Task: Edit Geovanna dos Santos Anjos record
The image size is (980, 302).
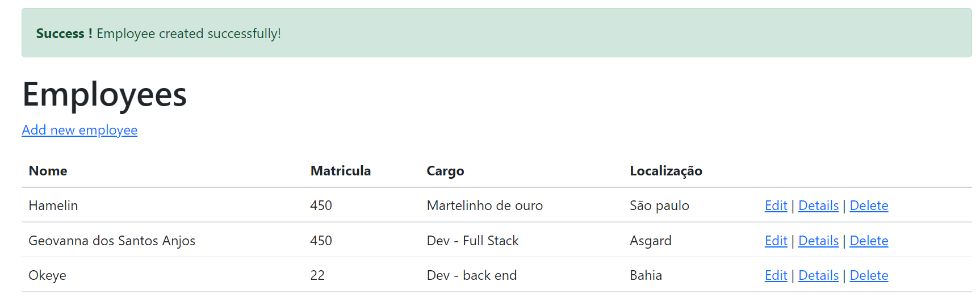Action: (x=776, y=241)
